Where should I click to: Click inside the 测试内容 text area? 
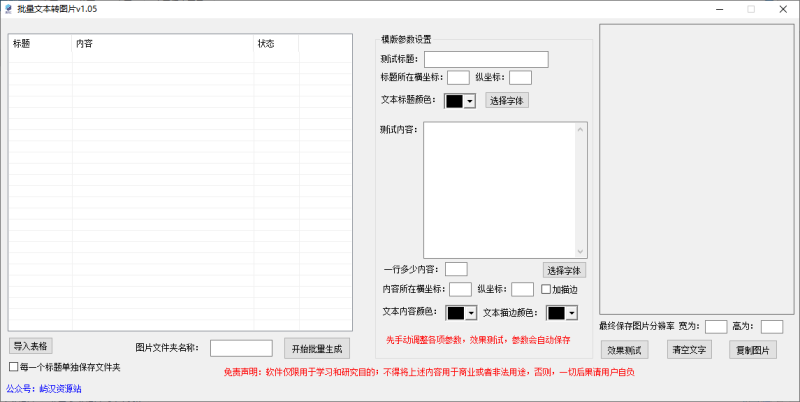coord(499,190)
